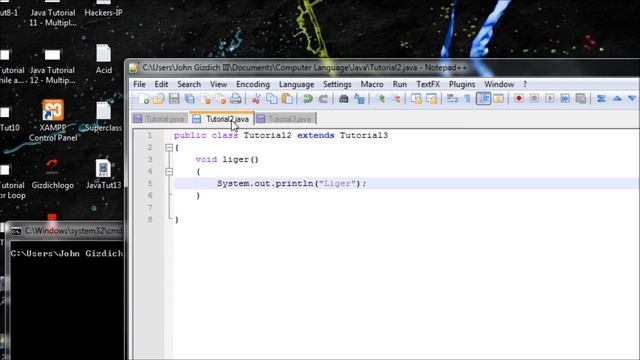Viewport: 640px width, 360px height.
Task: Click the System.out.println line of code
Action: click(x=292, y=184)
